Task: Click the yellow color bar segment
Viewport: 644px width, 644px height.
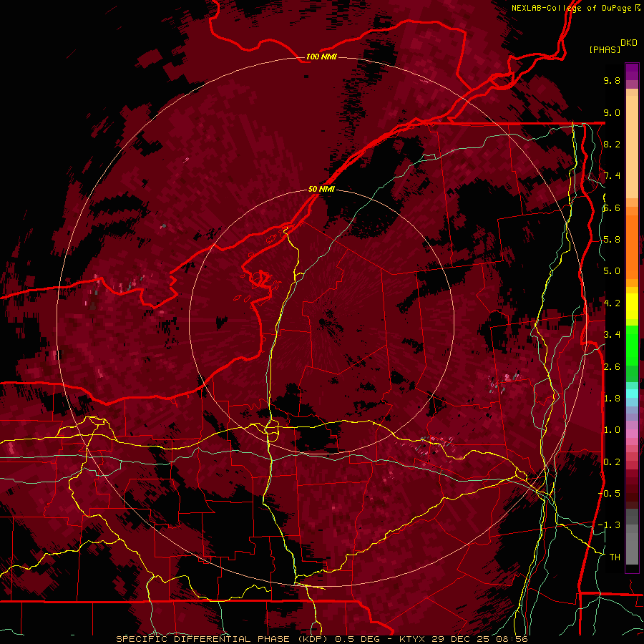Action: (632, 306)
